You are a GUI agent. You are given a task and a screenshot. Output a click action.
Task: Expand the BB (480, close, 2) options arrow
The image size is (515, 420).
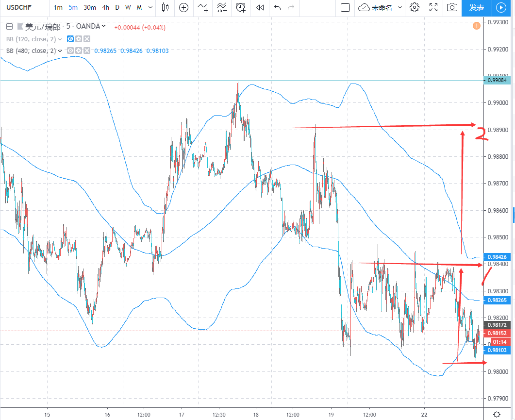point(60,51)
